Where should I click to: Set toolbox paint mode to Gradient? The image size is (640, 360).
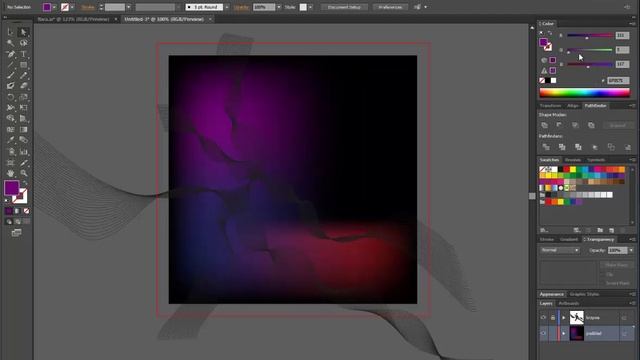(17, 211)
